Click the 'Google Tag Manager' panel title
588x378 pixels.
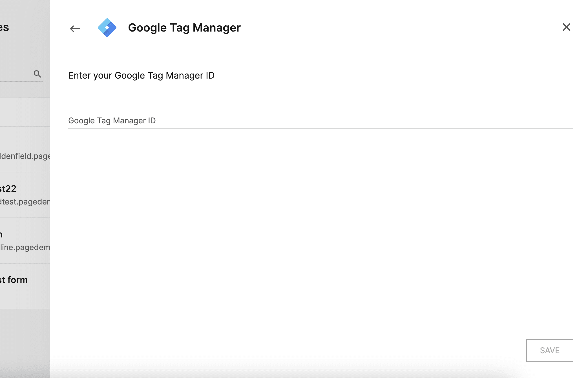(x=184, y=28)
